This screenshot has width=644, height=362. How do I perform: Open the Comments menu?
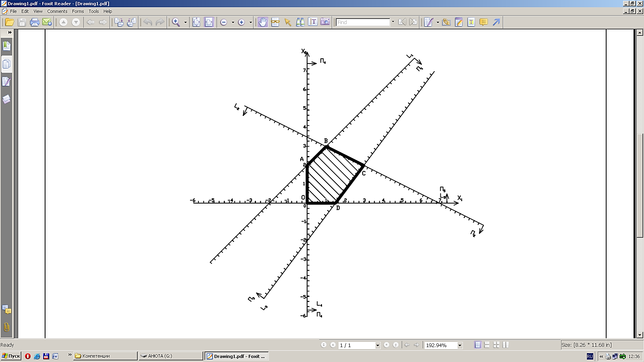[x=57, y=11]
